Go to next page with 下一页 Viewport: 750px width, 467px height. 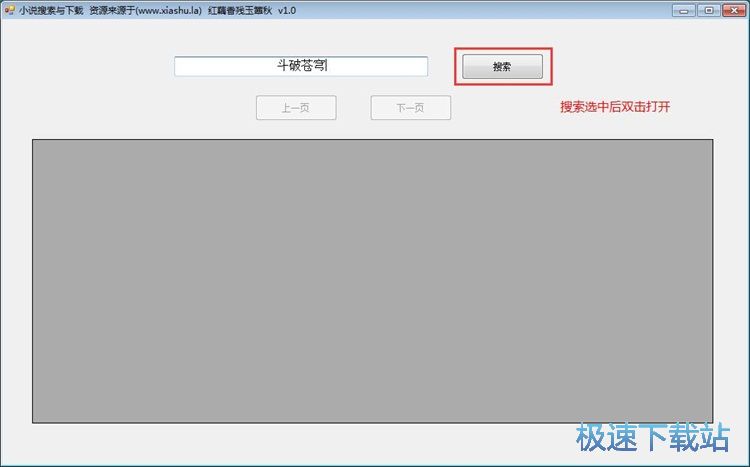[x=410, y=108]
